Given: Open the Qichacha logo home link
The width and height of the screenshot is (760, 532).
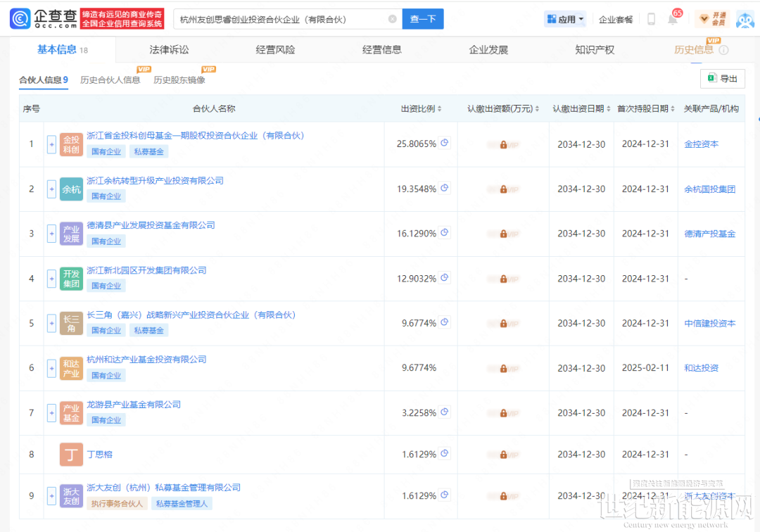Looking at the screenshot, I should (x=44, y=18).
